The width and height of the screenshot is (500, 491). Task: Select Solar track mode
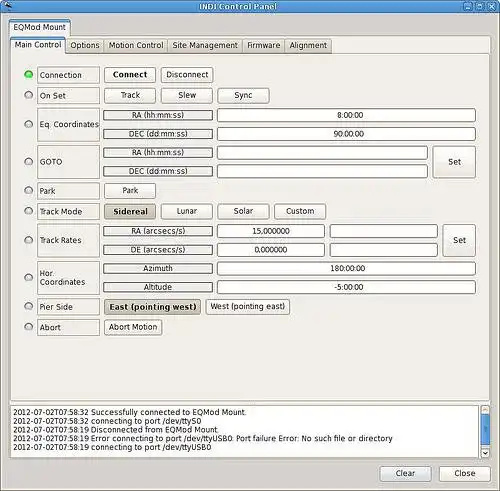243,211
